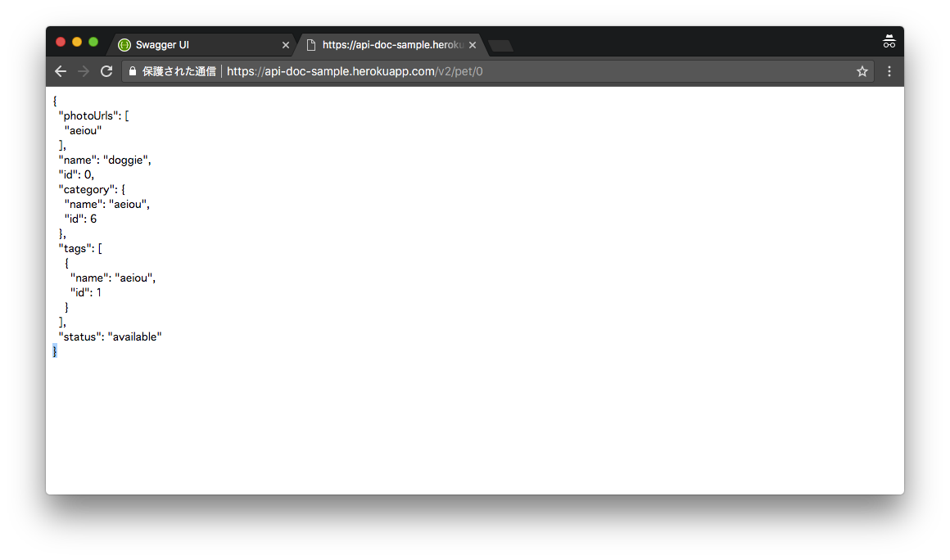This screenshot has width=950, height=560.
Task: Select the api-doc-sample.heroku tab
Action: (x=391, y=45)
